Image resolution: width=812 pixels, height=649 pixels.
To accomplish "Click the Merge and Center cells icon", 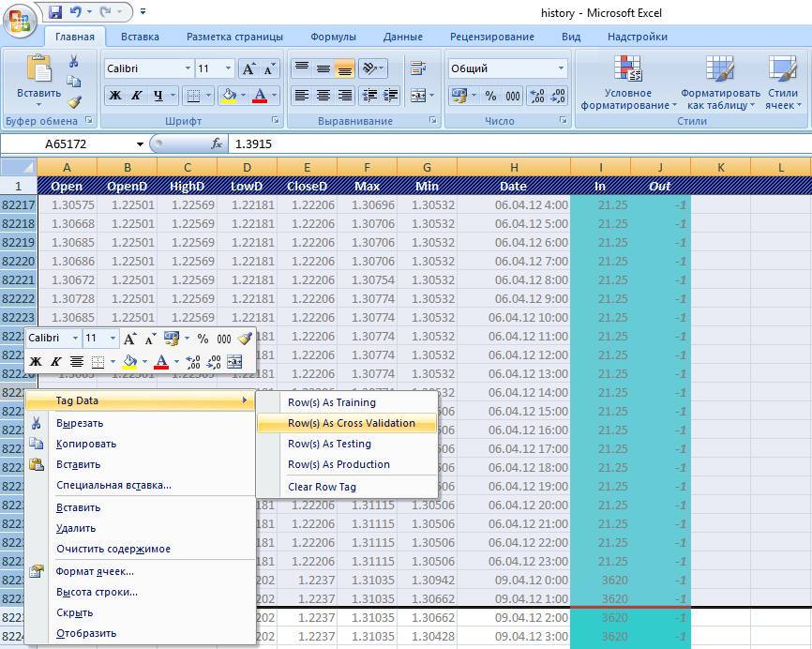I will point(418,96).
